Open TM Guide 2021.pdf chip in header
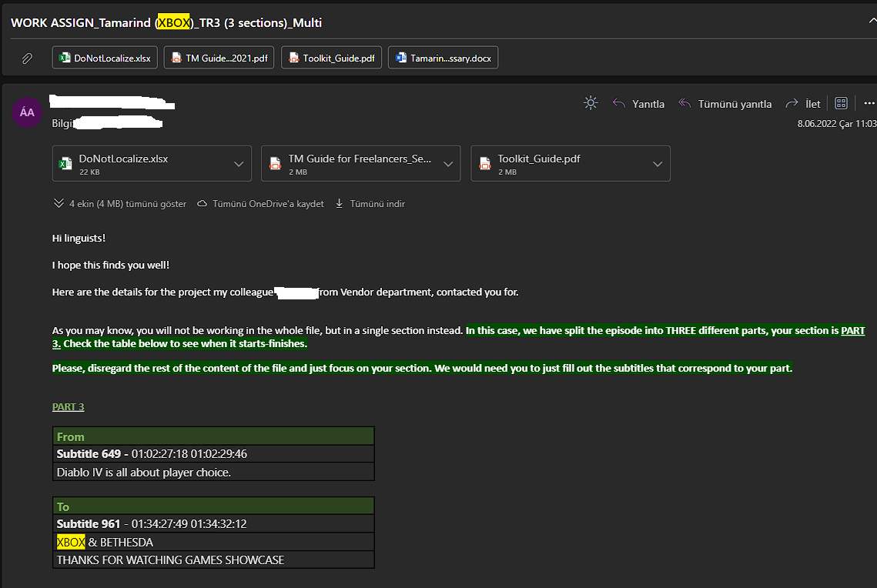Image resolution: width=877 pixels, height=588 pixels. point(219,58)
